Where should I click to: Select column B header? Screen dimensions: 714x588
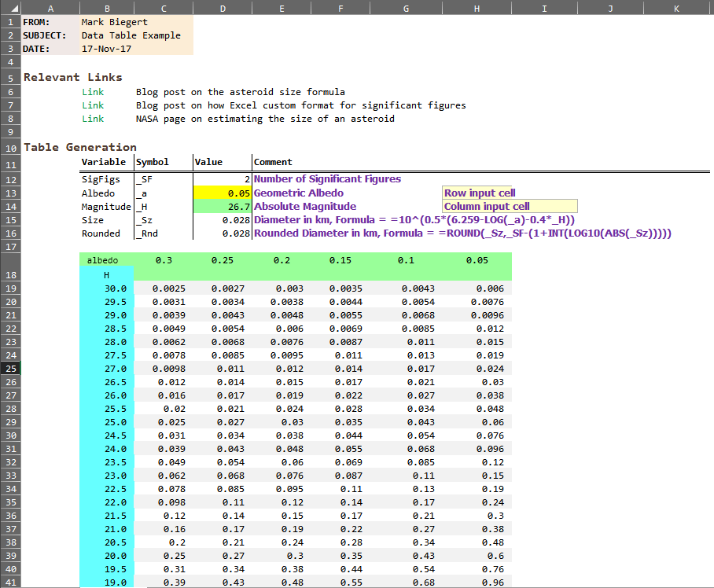click(106, 7)
